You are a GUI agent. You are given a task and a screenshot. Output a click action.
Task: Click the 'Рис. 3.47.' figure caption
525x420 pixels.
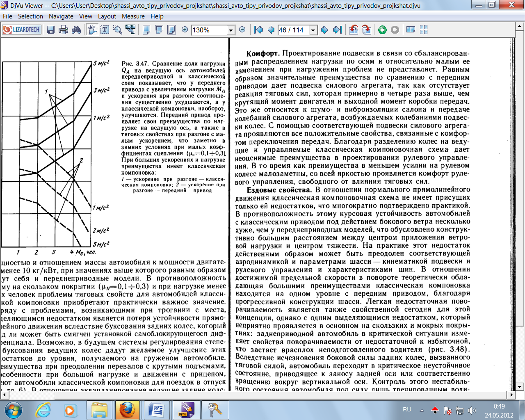point(135,64)
